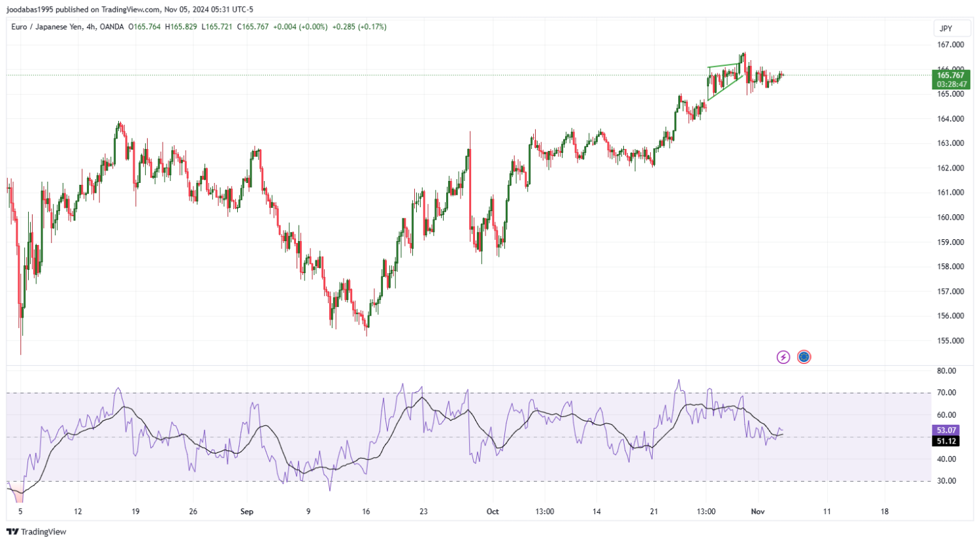Click the 60.00 RSI scale label
This screenshot has width=980, height=543.
coord(947,415)
